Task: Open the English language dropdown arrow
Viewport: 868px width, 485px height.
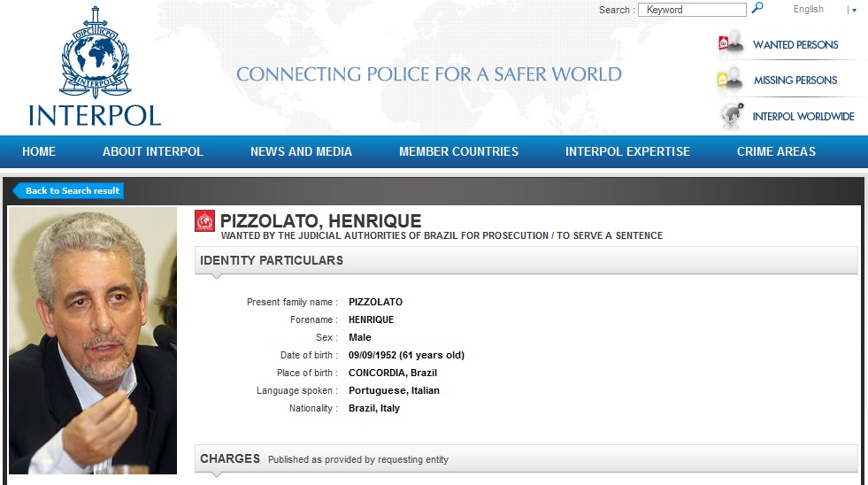Action: [854, 10]
